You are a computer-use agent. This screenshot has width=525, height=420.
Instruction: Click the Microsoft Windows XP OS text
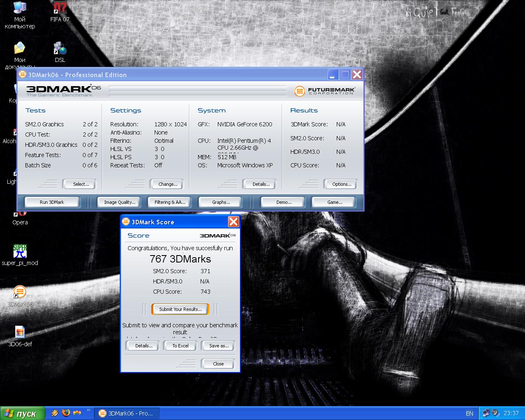point(245,165)
